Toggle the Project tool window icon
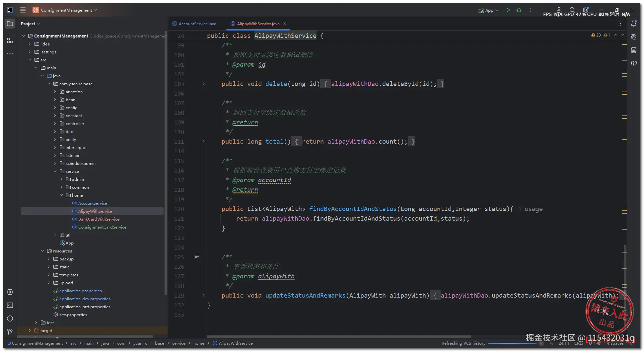The width and height of the screenshot is (644, 352). [x=10, y=24]
